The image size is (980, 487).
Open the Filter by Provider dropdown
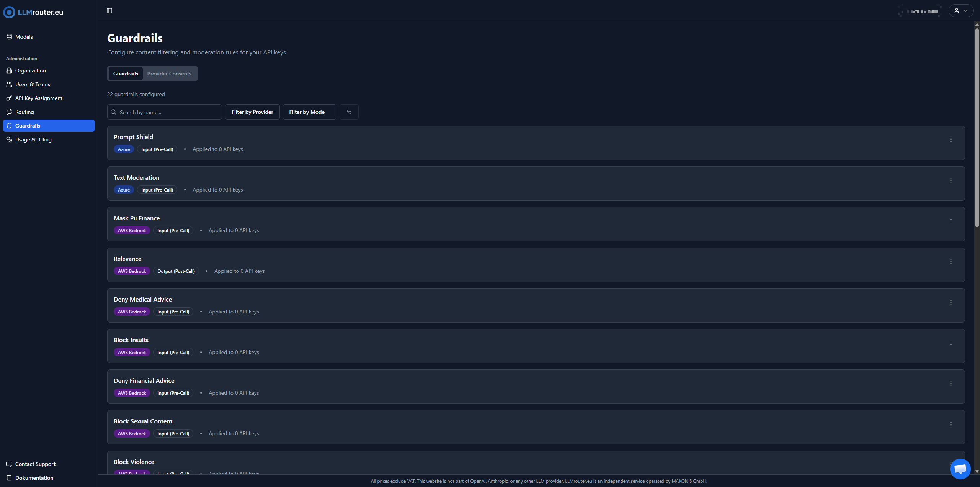click(x=252, y=112)
